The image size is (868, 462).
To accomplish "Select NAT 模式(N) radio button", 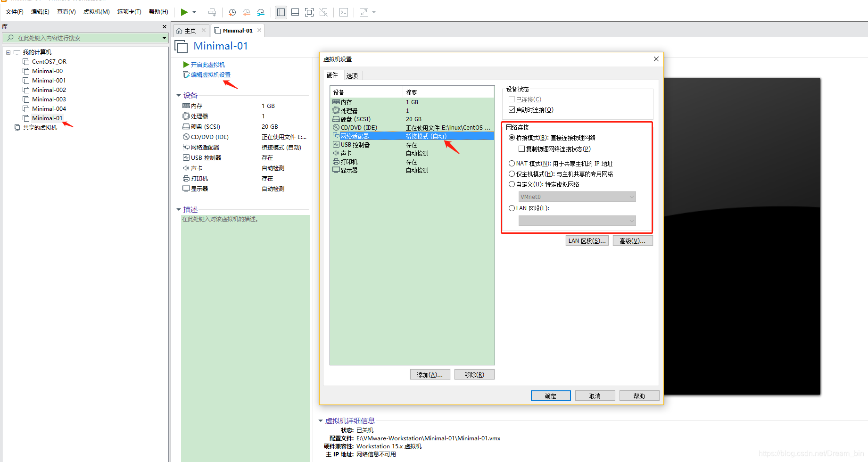I will click(512, 164).
